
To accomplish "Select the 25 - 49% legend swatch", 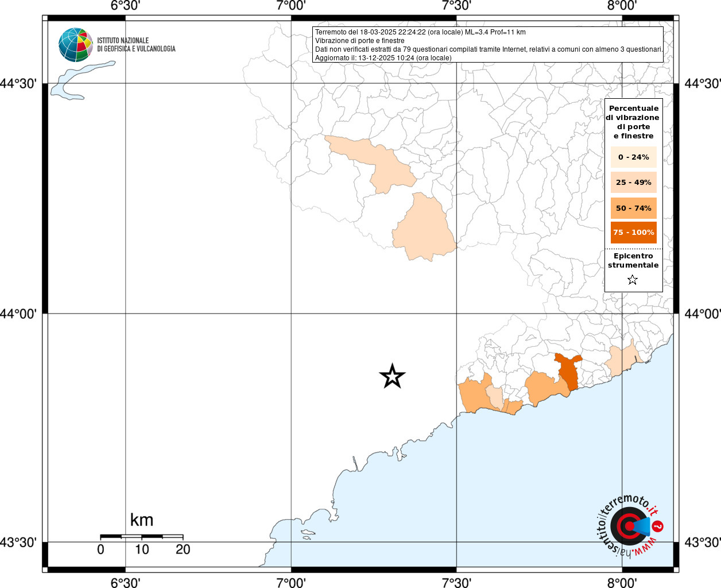I will [x=634, y=182].
